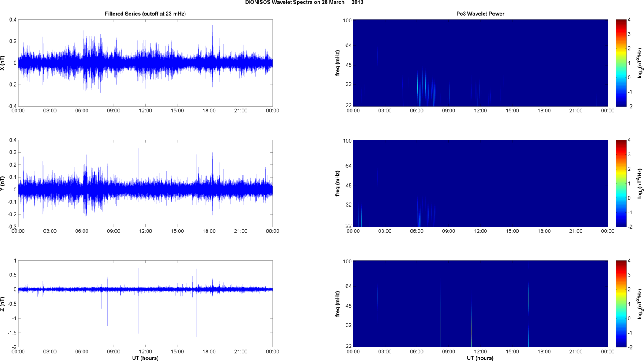Click the -2 tick on the Z (nT) axis
Image resolution: width=644 pixels, height=361 pixels.
[x=14, y=347]
